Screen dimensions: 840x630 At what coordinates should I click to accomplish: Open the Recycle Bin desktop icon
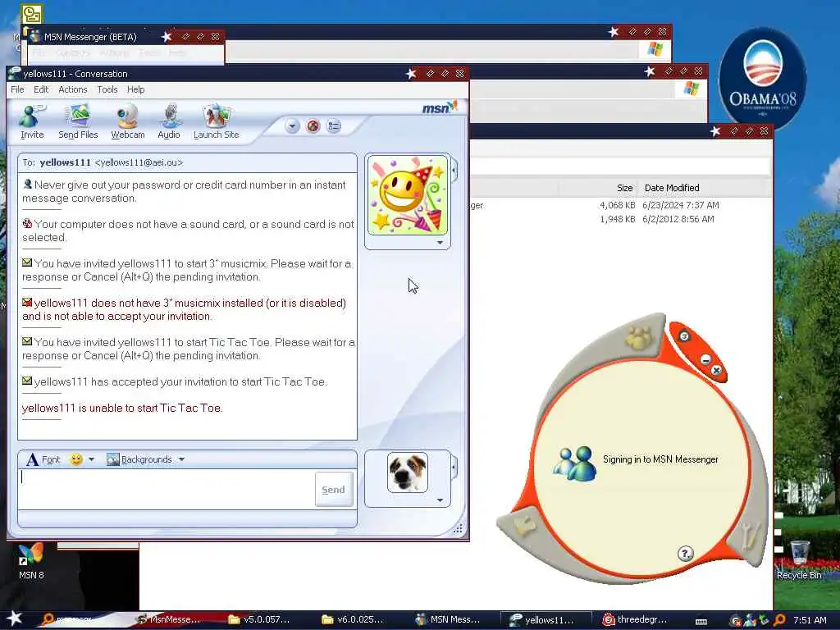[799, 559]
